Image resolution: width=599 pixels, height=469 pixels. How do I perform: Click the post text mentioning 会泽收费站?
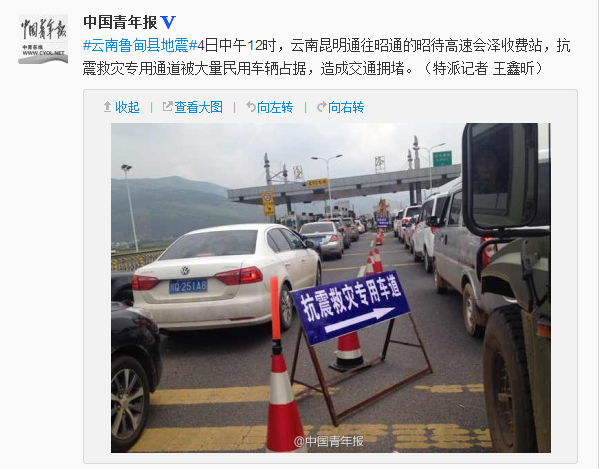pos(326,57)
